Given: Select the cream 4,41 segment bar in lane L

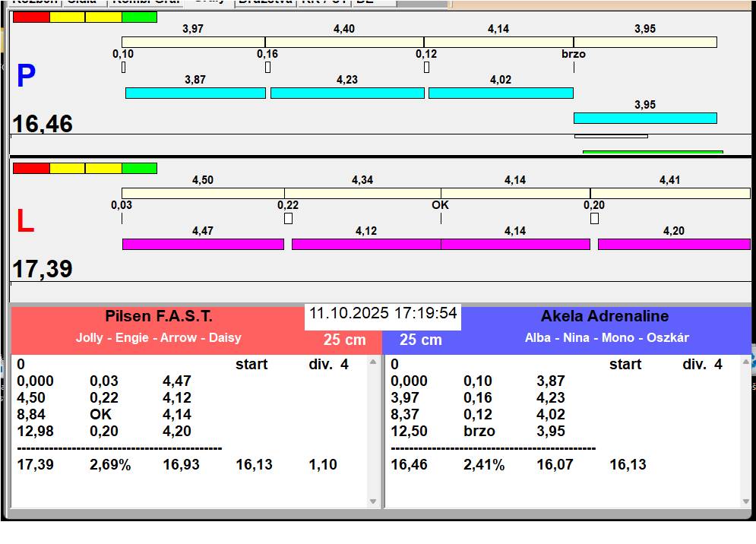Looking at the screenshot, I should 670,194.
